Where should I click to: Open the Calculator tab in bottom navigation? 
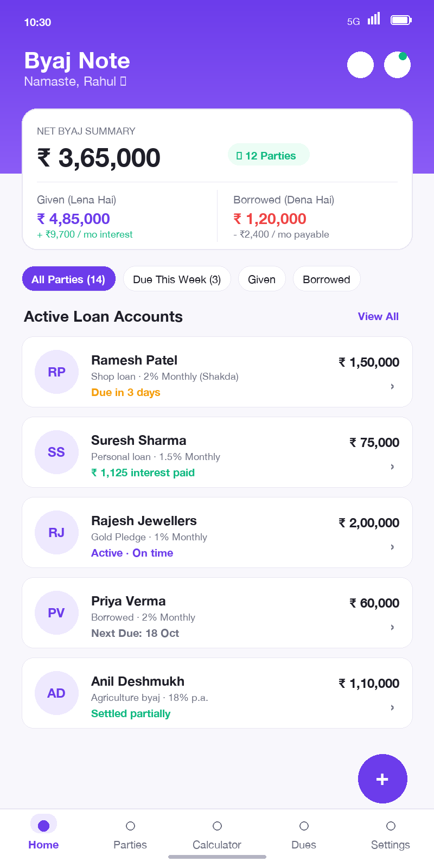pos(217,834)
